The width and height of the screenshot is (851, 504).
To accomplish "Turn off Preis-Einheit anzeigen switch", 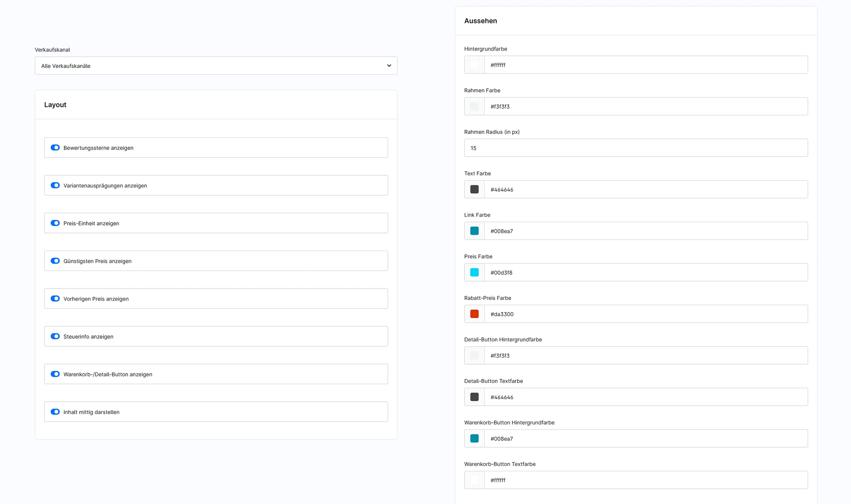I will pyautogui.click(x=55, y=223).
